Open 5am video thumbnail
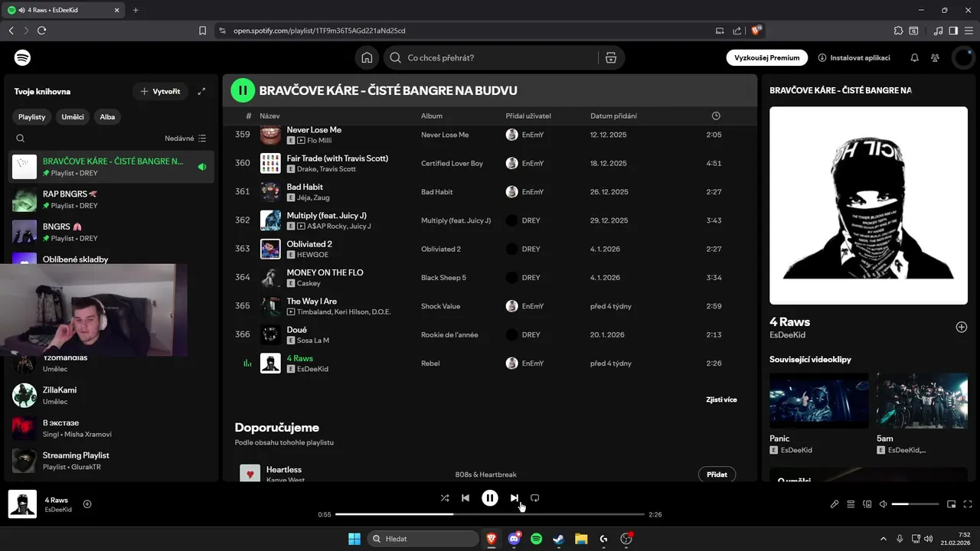Screen dimensions: 980x551 pyautogui.click(x=922, y=400)
